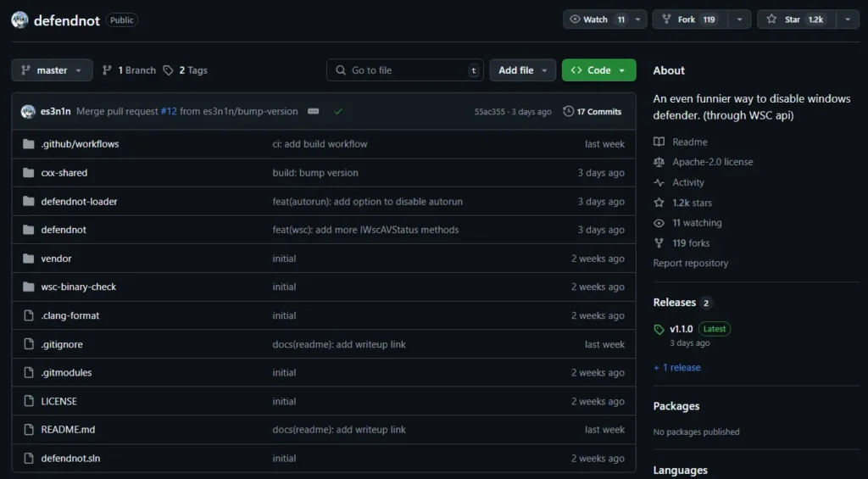Open the defendnot folder in file list
Screen dimensions: 868x479
click(64, 230)
